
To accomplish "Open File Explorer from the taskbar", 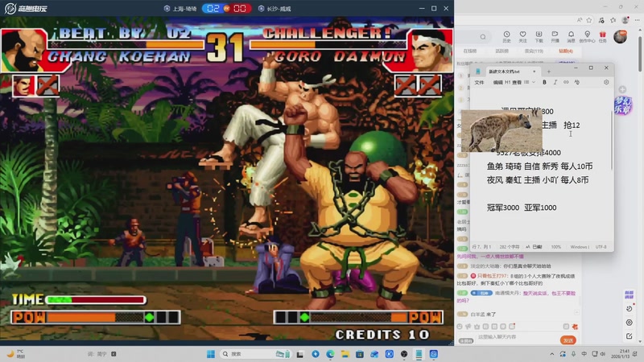I will [x=345, y=354].
